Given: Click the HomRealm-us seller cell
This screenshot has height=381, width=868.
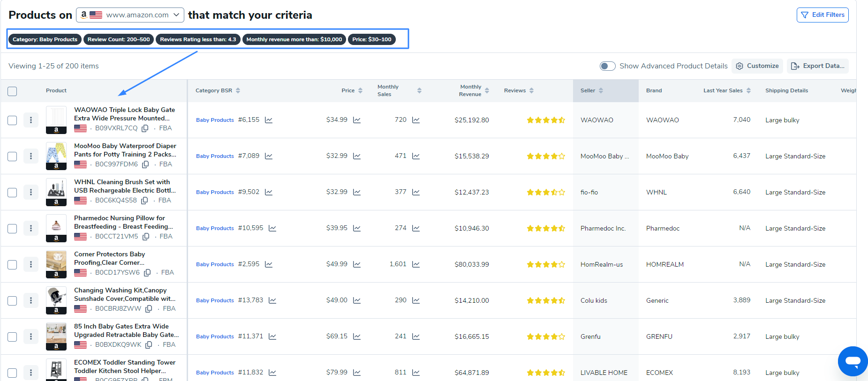Looking at the screenshot, I should tap(602, 264).
